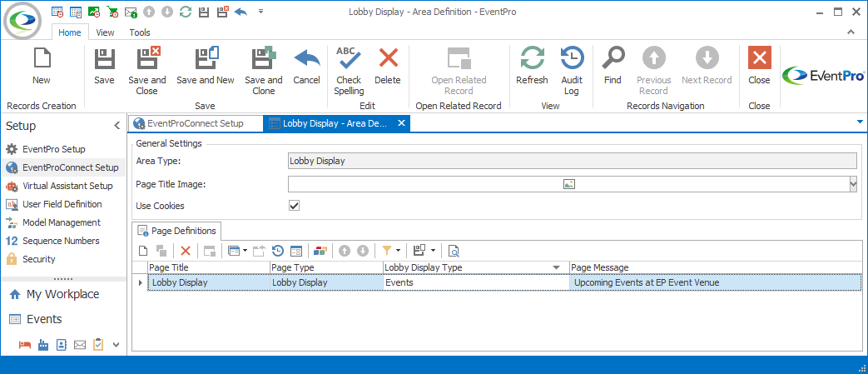
Task: Switch to the Home ribbon tab
Action: click(70, 32)
